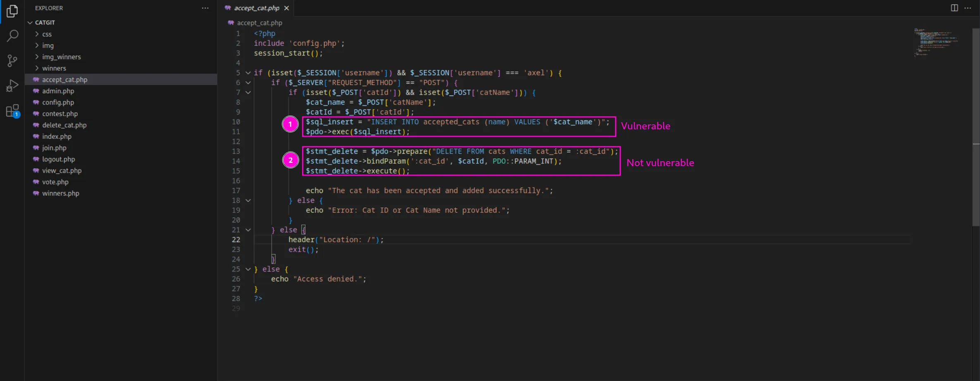This screenshot has height=381, width=980.
Task: Open join.php from the file list
Action: [121, 148]
